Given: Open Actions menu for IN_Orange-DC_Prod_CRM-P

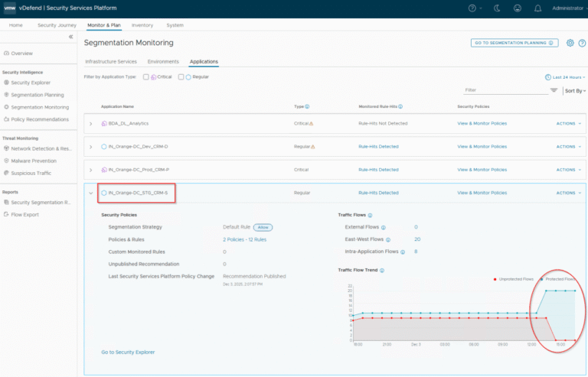Looking at the screenshot, I should 569,170.
